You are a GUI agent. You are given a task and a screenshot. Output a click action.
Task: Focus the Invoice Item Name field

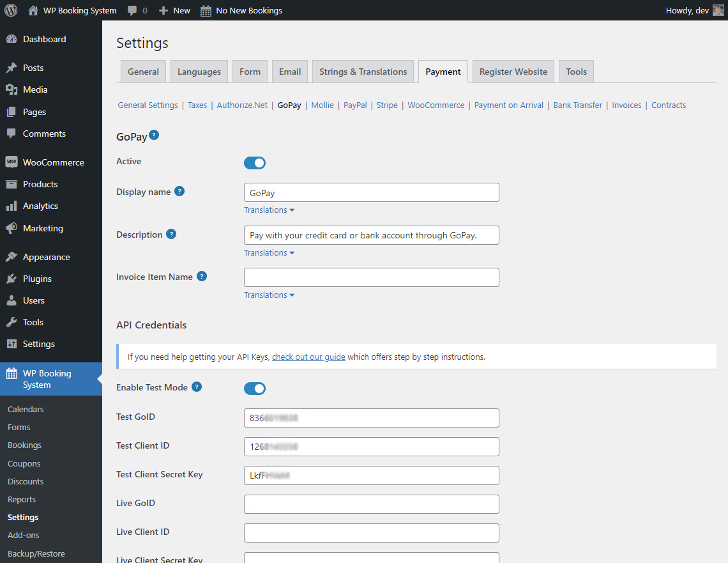click(372, 277)
